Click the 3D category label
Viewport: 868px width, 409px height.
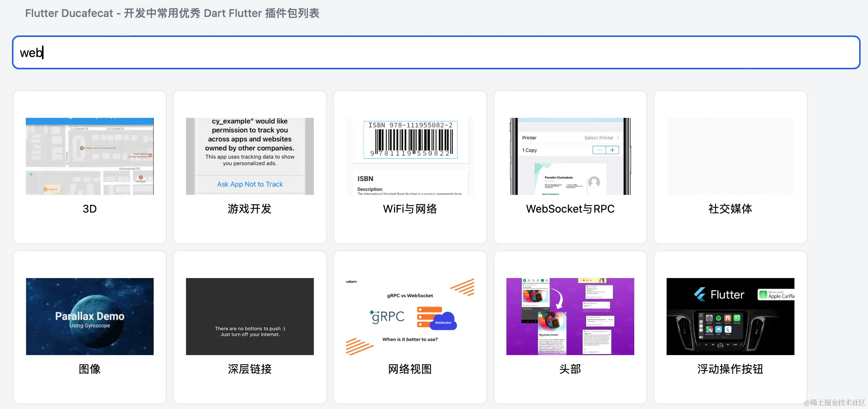pyautogui.click(x=89, y=209)
